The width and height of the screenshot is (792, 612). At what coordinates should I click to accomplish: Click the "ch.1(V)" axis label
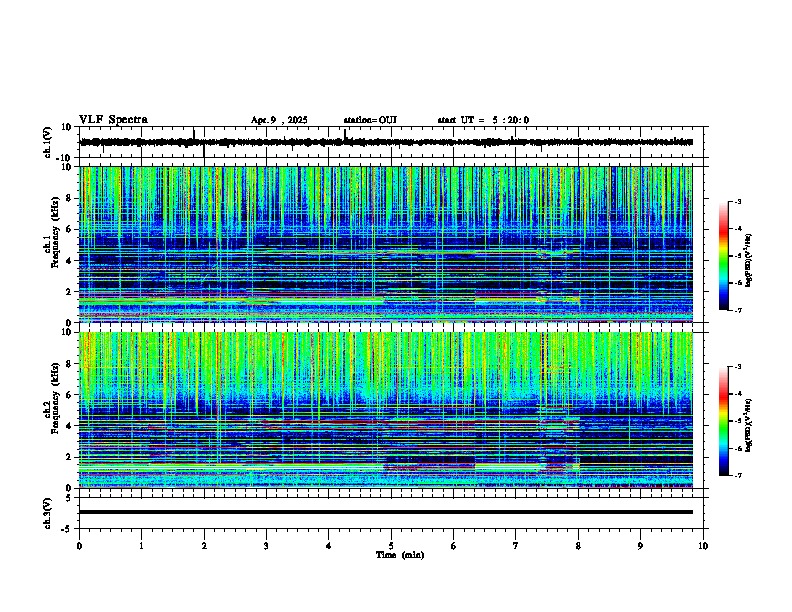click(47, 142)
